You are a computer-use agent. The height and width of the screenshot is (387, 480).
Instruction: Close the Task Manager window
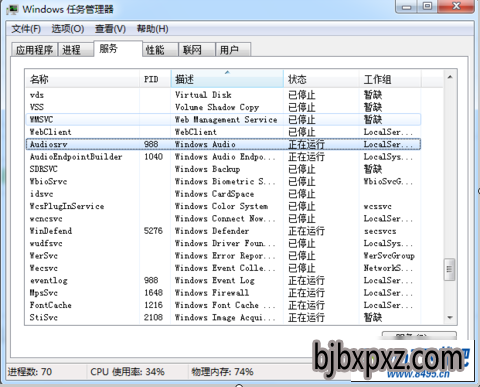coord(456,6)
